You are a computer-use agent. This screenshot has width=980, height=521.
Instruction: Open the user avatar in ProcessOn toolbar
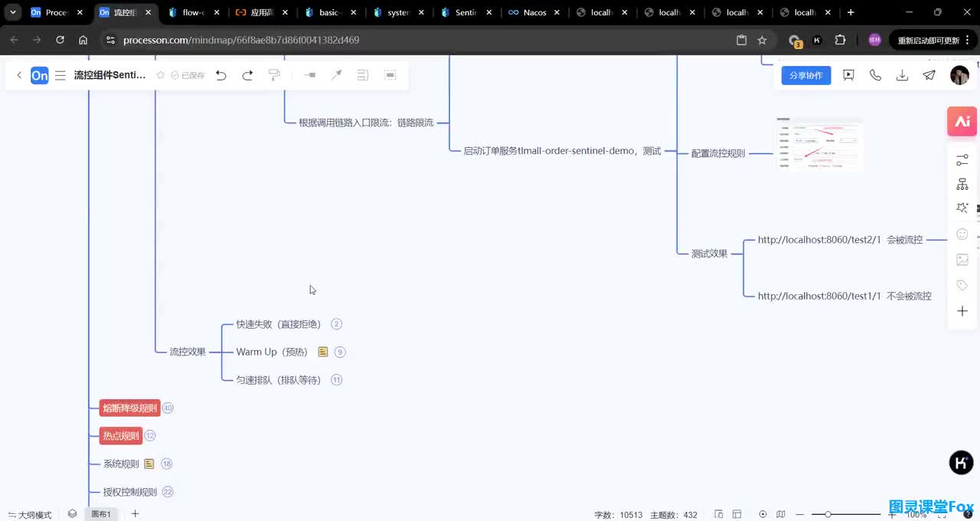coord(959,75)
